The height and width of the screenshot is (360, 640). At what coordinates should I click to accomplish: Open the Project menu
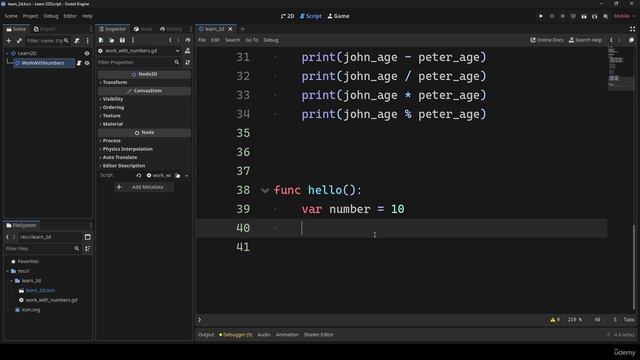(x=30, y=16)
